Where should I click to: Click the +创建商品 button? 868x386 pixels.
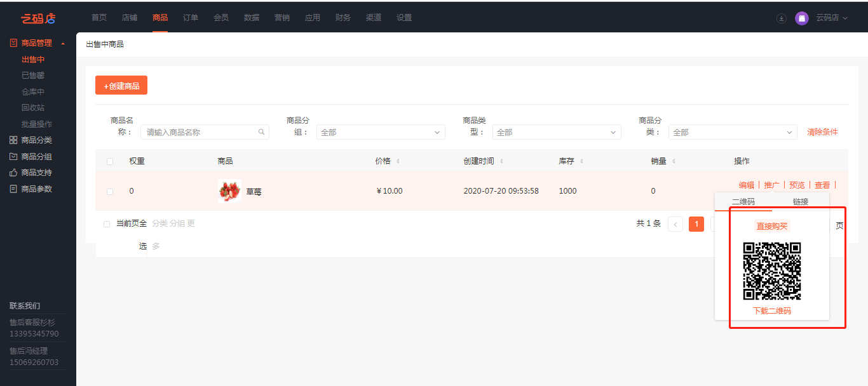(121, 85)
